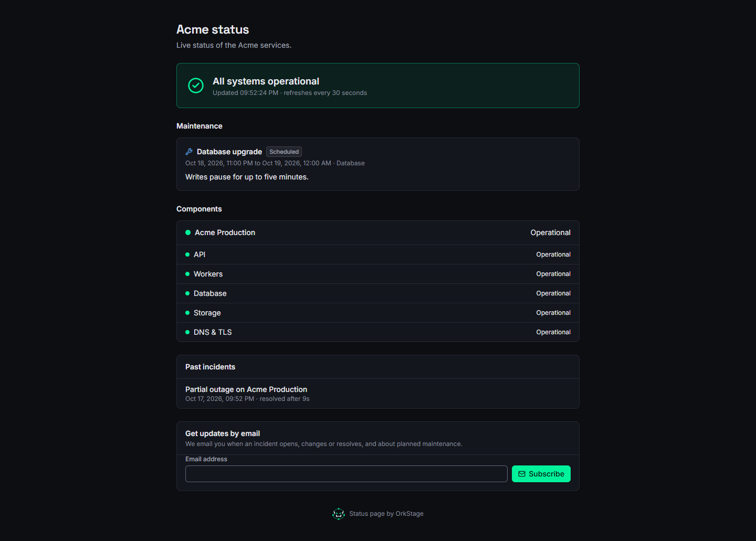Click the green checkmark status icon
The height and width of the screenshot is (541, 756).
click(196, 86)
